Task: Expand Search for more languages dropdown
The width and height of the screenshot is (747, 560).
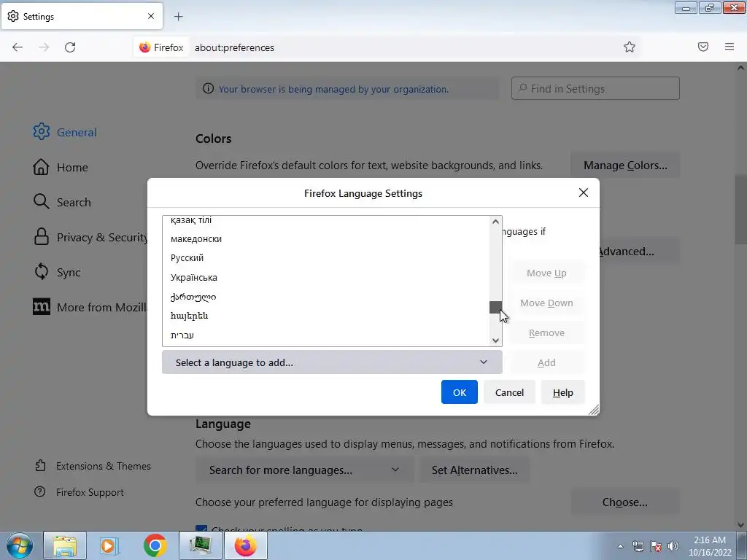Action: click(x=304, y=470)
